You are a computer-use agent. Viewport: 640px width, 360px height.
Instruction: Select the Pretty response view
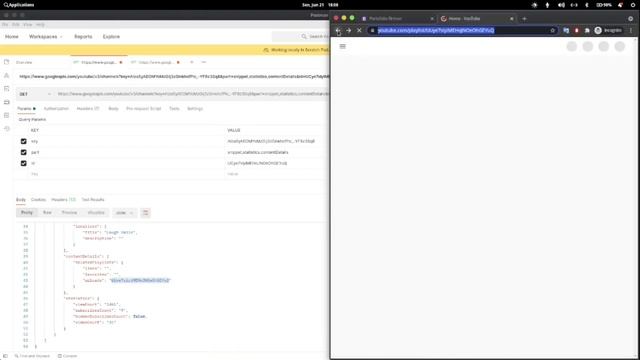(27, 213)
